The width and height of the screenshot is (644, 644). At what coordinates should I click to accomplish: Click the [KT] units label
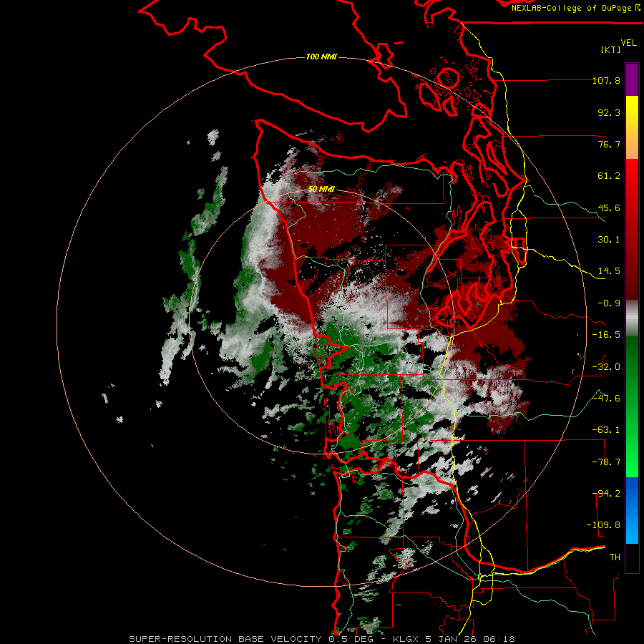(611, 49)
